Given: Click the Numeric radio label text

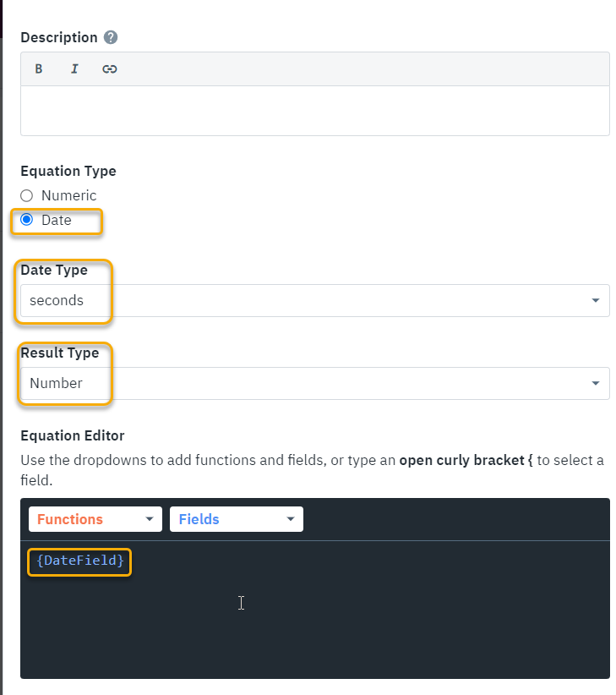Looking at the screenshot, I should tap(69, 196).
